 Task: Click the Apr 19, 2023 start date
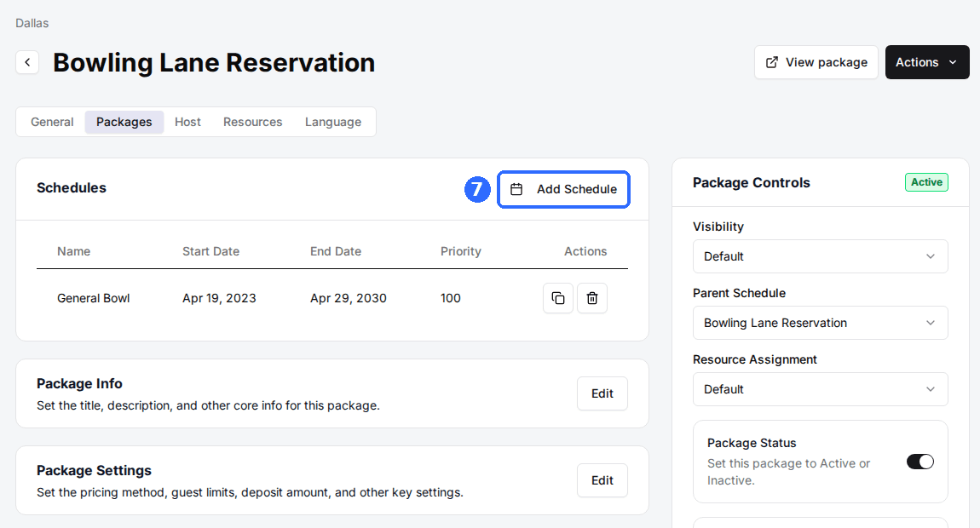tap(219, 298)
